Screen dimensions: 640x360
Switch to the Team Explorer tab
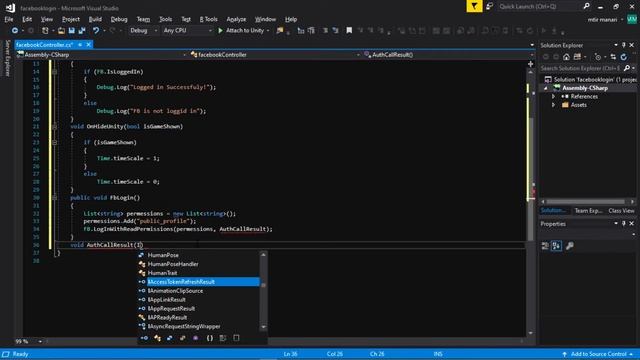coord(588,211)
